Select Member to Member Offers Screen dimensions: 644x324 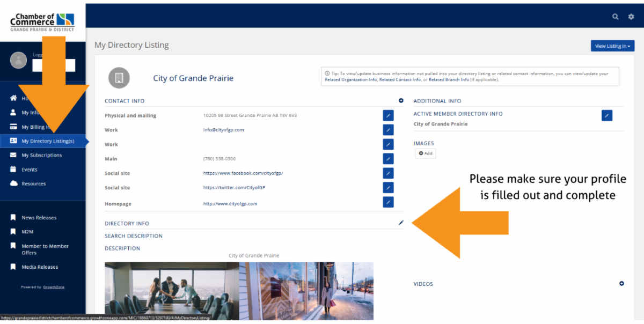click(x=45, y=249)
